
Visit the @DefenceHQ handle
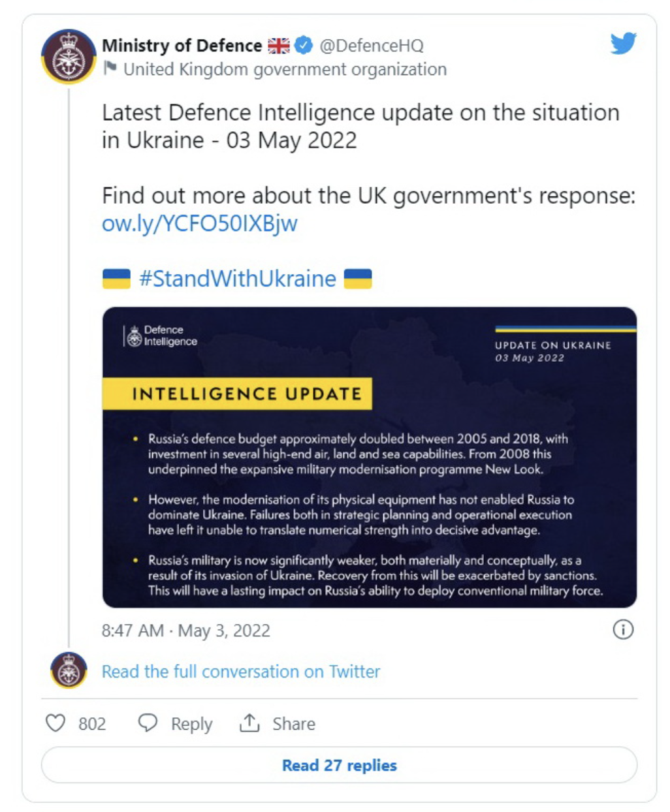[x=372, y=46]
